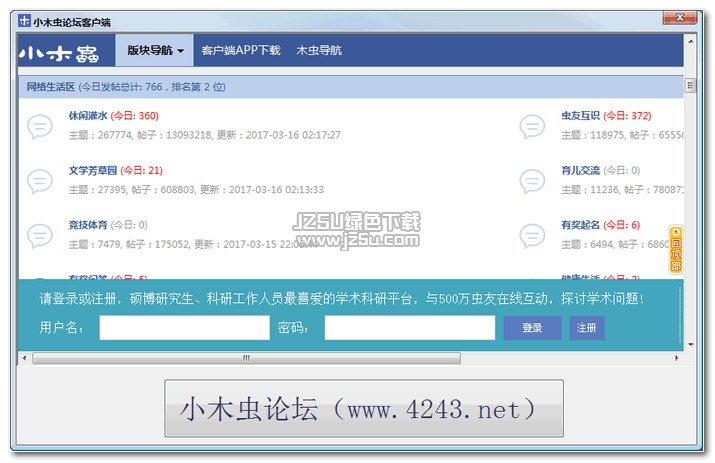Click chat bubble icon beside 有奖起名
This screenshot has height=463, width=715.
click(532, 236)
